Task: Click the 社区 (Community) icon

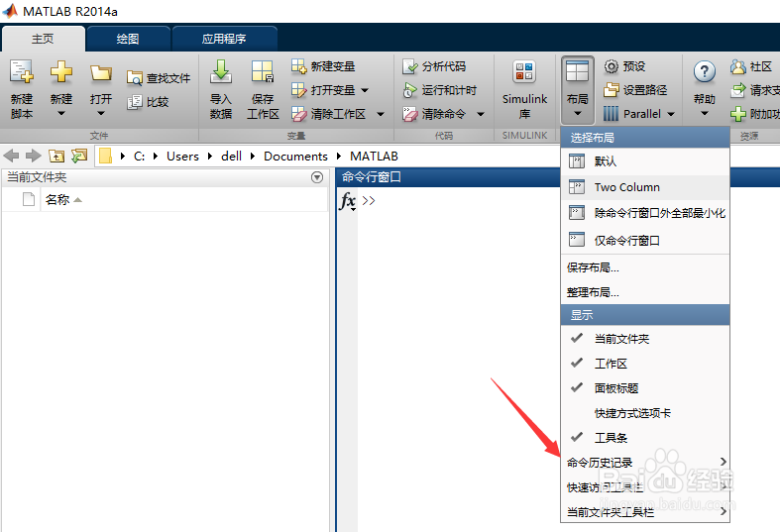Action: (x=738, y=66)
